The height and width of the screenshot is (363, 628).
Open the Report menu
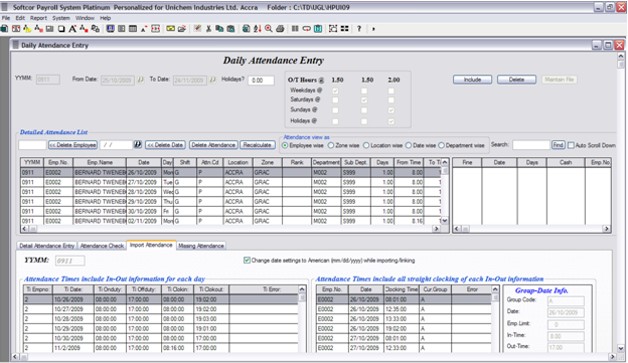pos(38,18)
